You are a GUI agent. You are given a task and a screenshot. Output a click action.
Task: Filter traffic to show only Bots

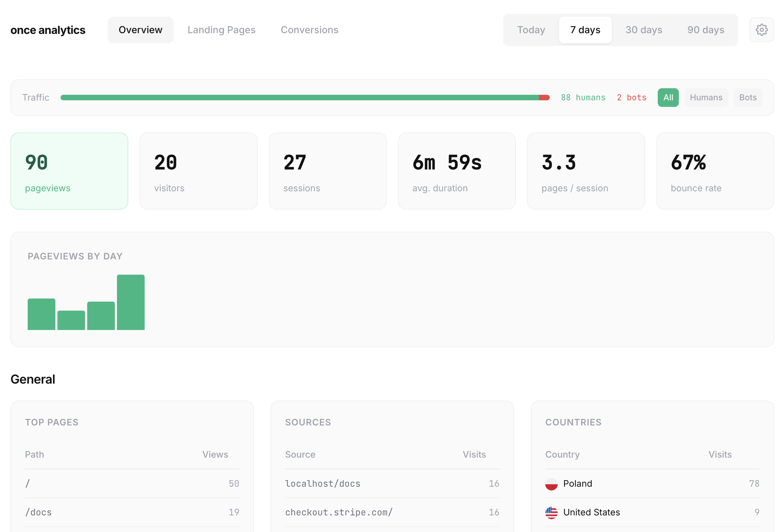[748, 98]
